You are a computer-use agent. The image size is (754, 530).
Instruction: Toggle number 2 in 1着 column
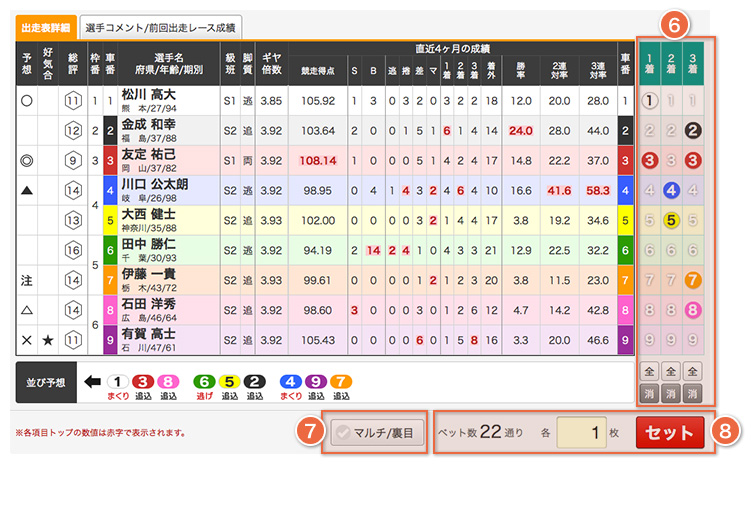649,130
